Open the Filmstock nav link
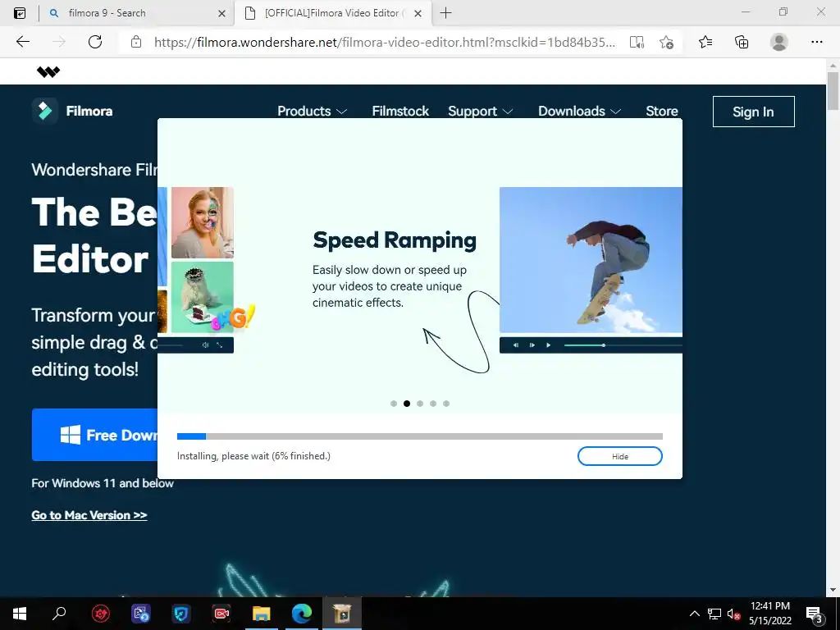Image resolution: width=840 pixels, height=630 pixels. coord(400,111)
